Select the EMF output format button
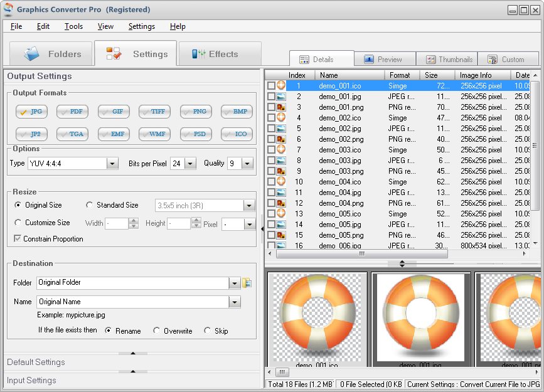Screen dimensions: 544x392 114,134
